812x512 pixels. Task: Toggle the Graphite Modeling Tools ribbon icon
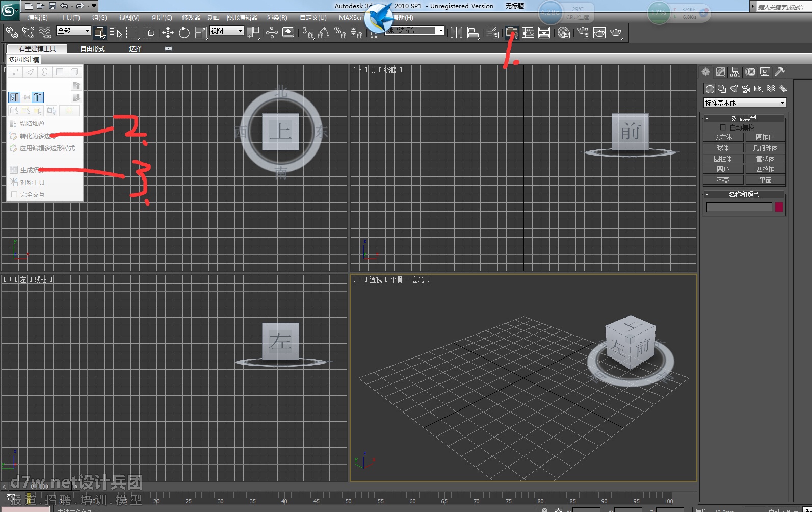(x=511, y=33)
